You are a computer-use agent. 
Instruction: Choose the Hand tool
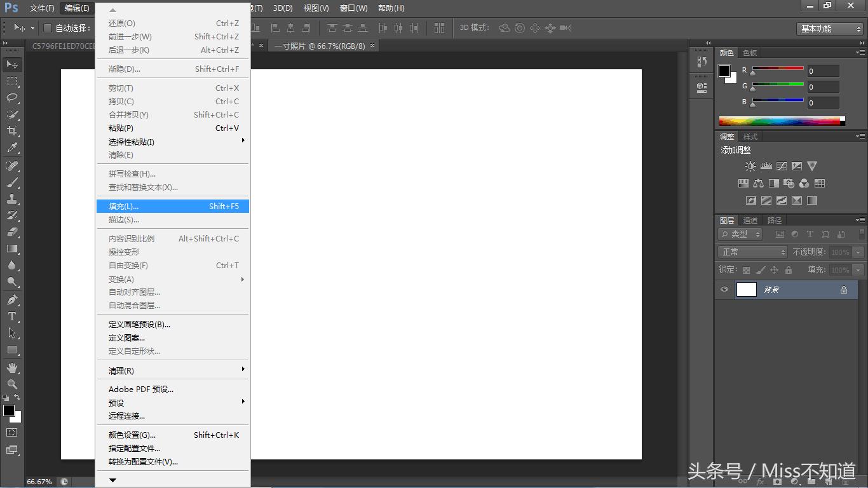pyautogui.click(x=12, y=368)
